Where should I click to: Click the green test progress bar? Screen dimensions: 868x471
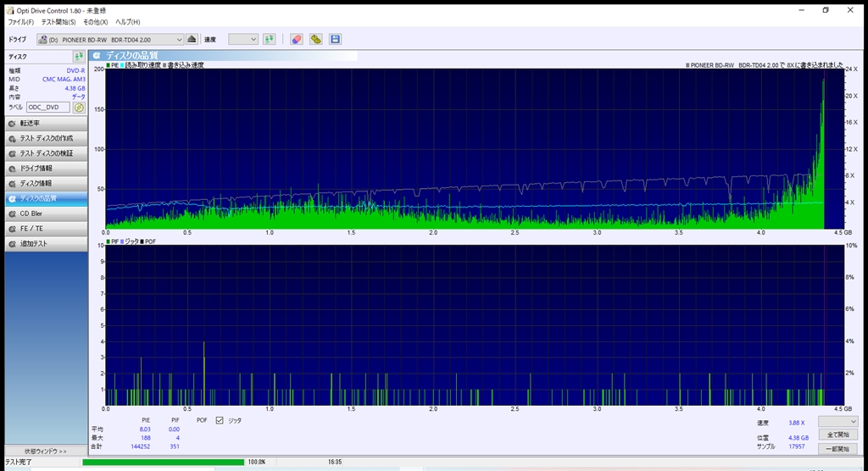pyautogui.click(x=161, y=463)
